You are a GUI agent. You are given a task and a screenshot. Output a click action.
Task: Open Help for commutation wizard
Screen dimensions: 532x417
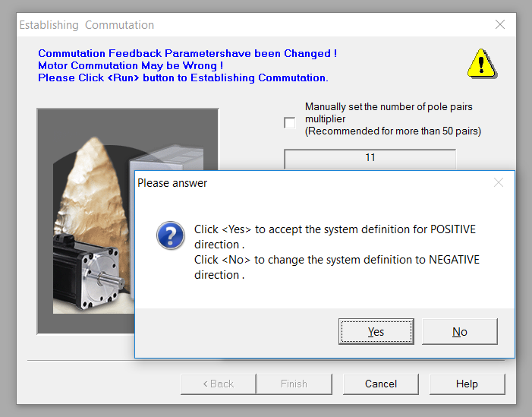pyautogui.click(x=467, y=384)
